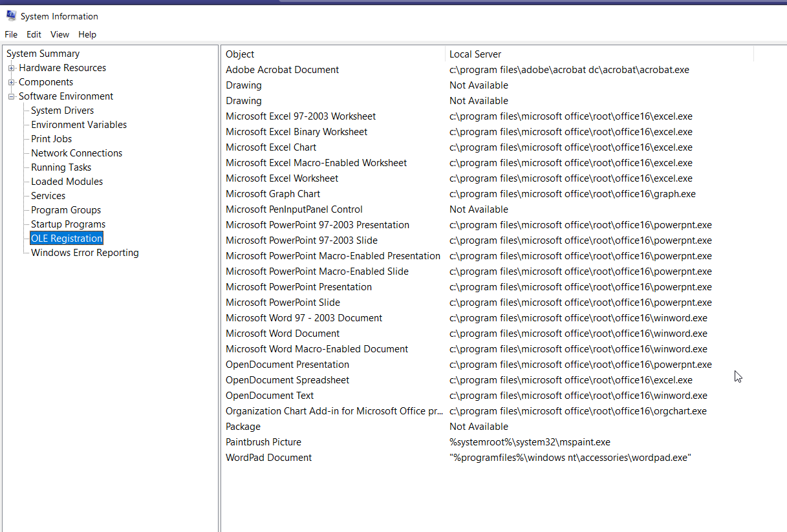Select the Microsoft Word Document row
The image size is (787, 532).
283,334
